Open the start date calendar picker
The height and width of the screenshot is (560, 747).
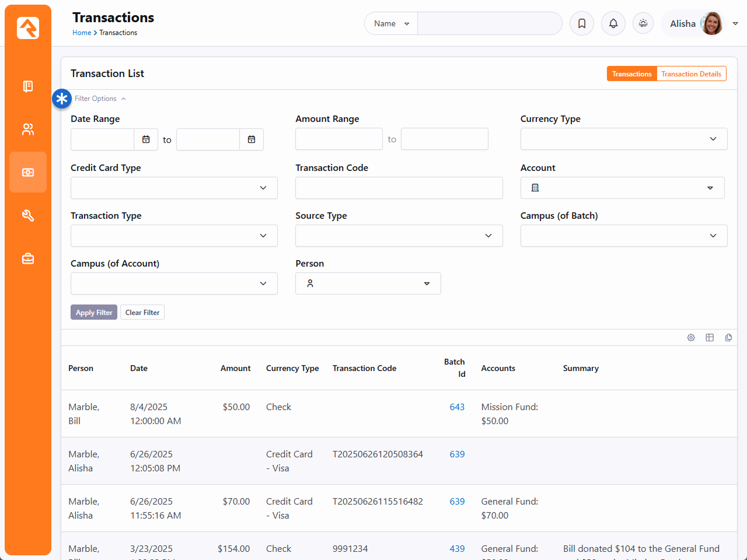click(146, 139)
